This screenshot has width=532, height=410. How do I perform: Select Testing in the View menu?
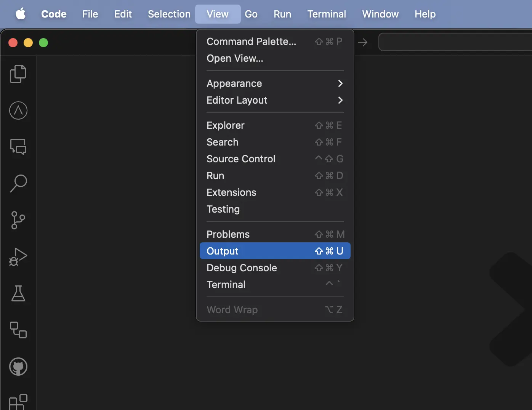tap(275, 209)
